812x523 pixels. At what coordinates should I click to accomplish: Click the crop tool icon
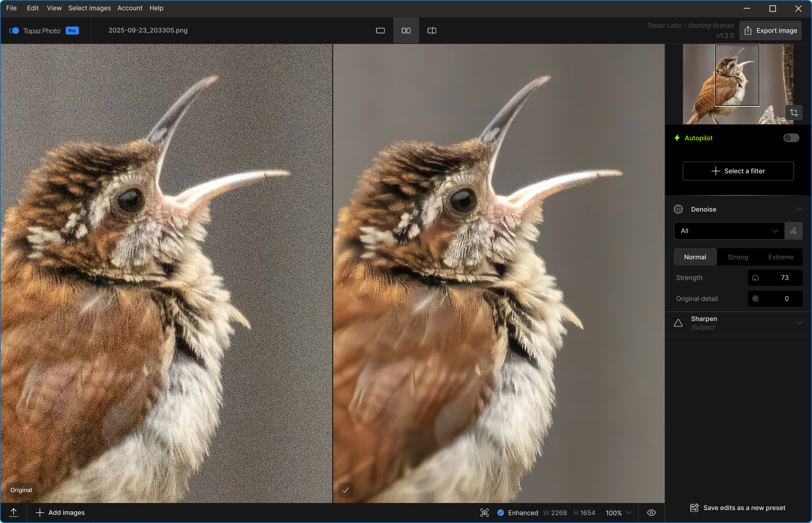794,113
